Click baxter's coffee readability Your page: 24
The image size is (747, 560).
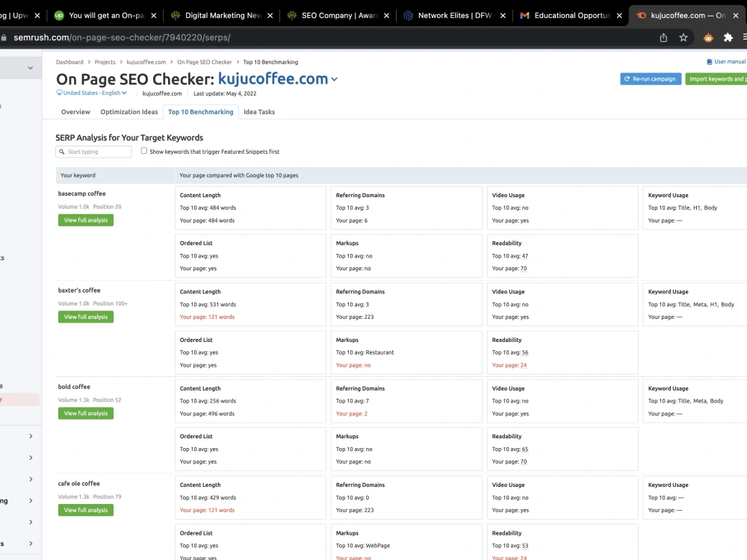click(x=509, y=365)
